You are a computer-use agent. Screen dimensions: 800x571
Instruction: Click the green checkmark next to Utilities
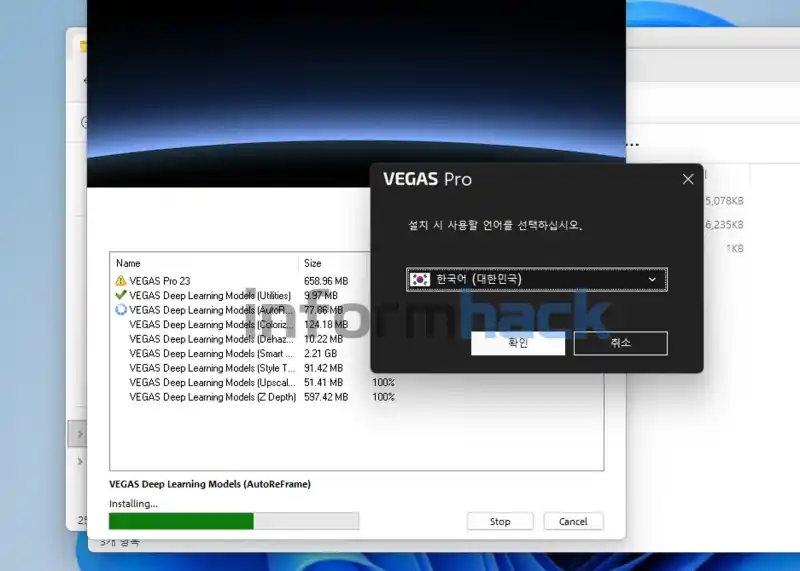tap(121, 295)
